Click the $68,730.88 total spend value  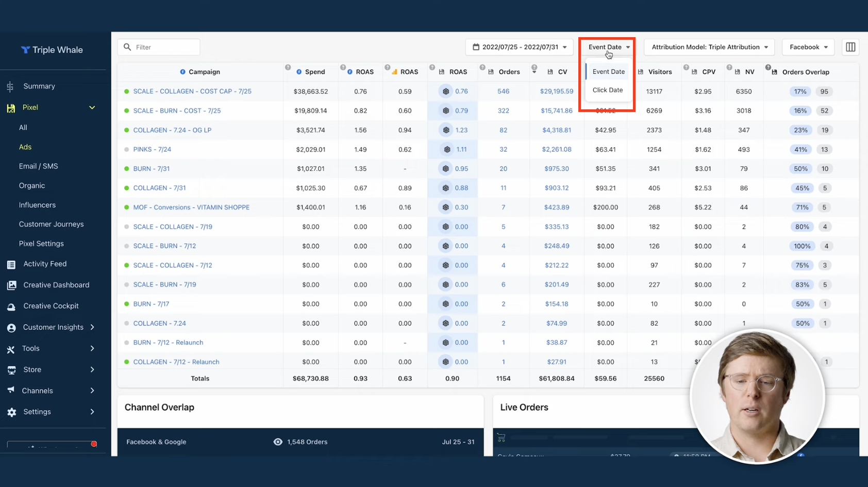coord(311,378)
